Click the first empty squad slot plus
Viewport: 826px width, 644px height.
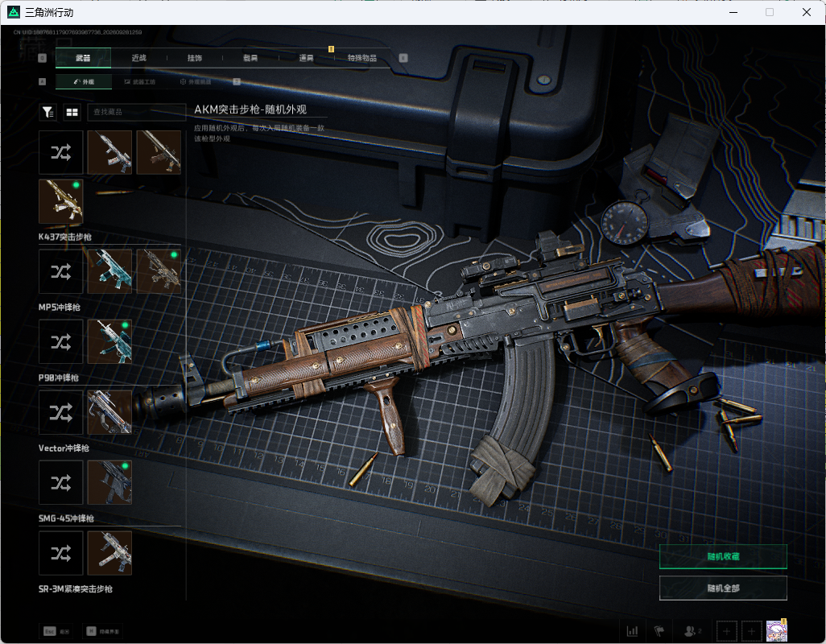click(x=726, y=630)
